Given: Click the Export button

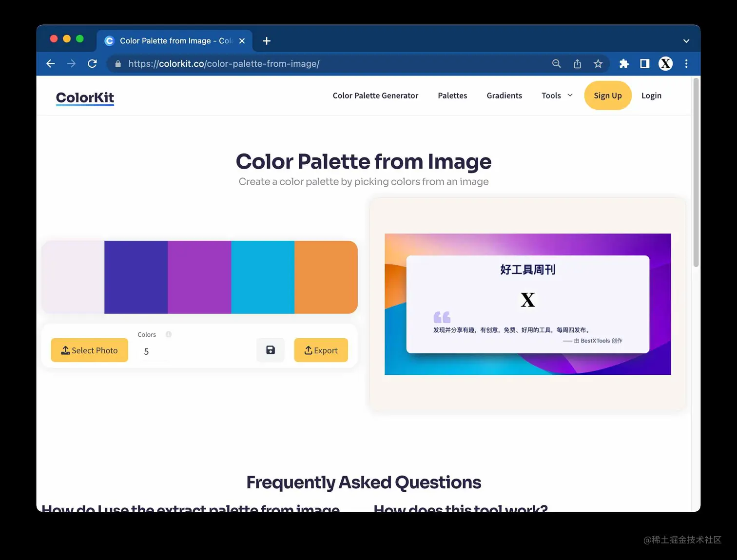Looking at the screenshot, I should (x=321, y=350).
